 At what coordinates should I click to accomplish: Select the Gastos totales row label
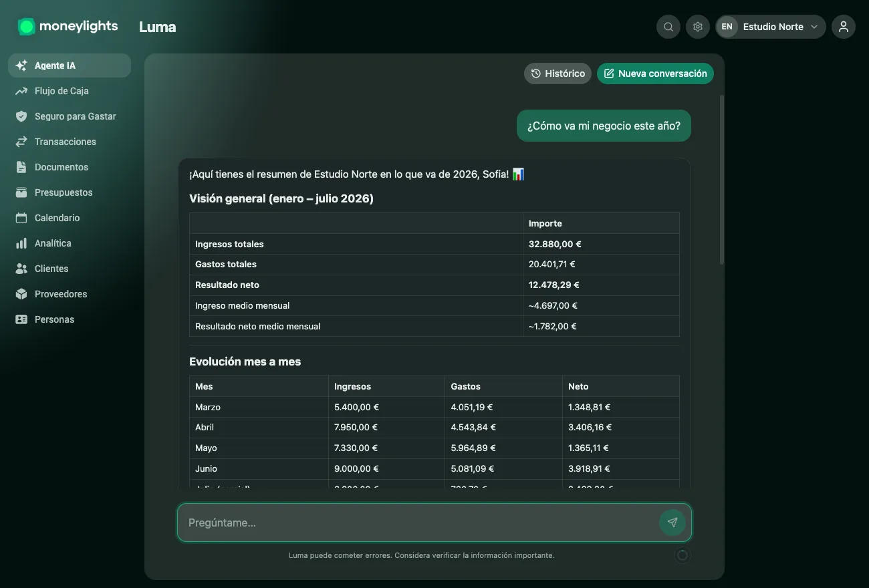click(226, 264)
